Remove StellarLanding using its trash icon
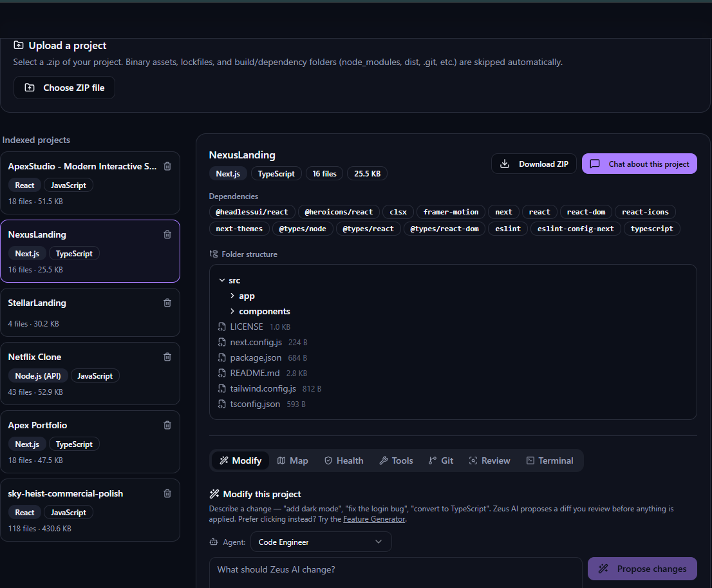The image size is (712, 588). pyautogui.click(x=167, y=303)
